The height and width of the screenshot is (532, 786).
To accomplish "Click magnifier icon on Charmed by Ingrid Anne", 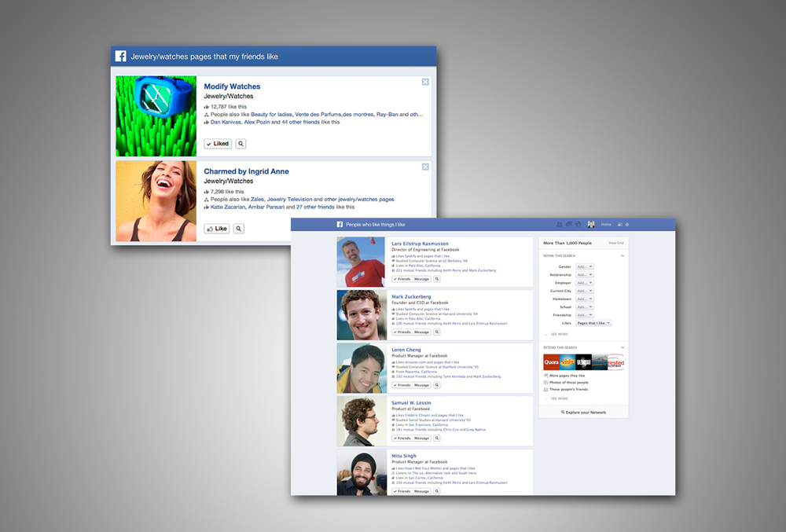I will tap(239, 229).
